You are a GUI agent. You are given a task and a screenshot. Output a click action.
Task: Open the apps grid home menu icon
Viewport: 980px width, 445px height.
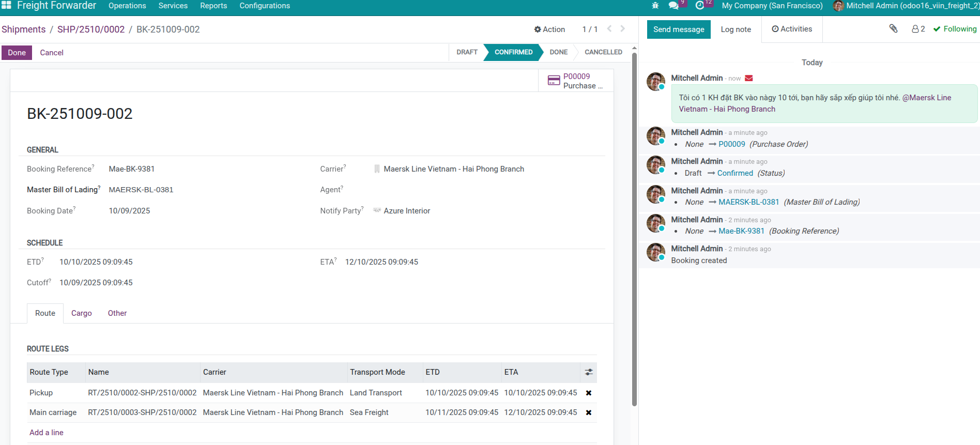pyautogui.click(x=6, y=5)
